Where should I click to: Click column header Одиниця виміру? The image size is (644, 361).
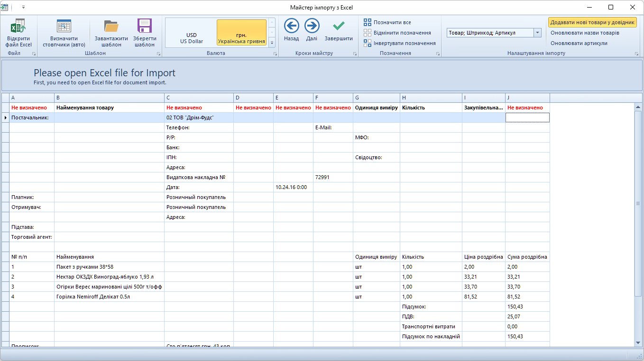click(x=377, y=108)
